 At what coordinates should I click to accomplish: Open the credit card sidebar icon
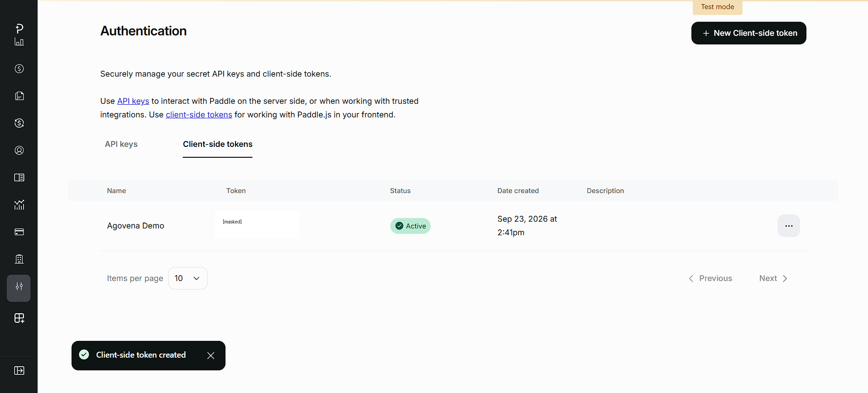click(x=19, y=232)
